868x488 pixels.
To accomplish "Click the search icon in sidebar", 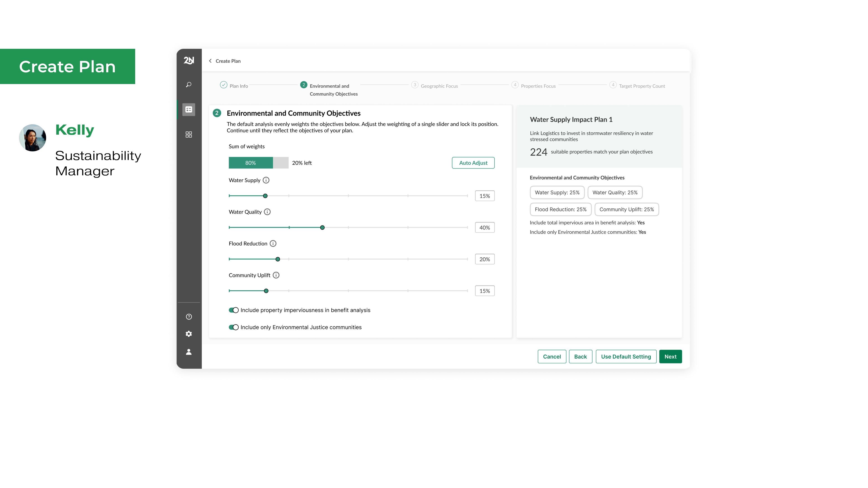I will click(189, 84).
